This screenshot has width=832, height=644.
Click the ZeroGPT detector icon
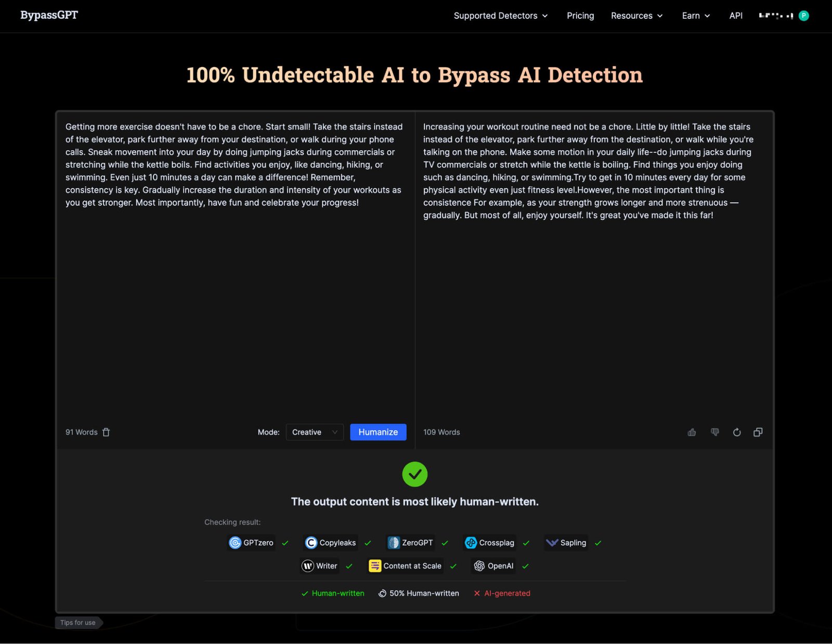394,543
